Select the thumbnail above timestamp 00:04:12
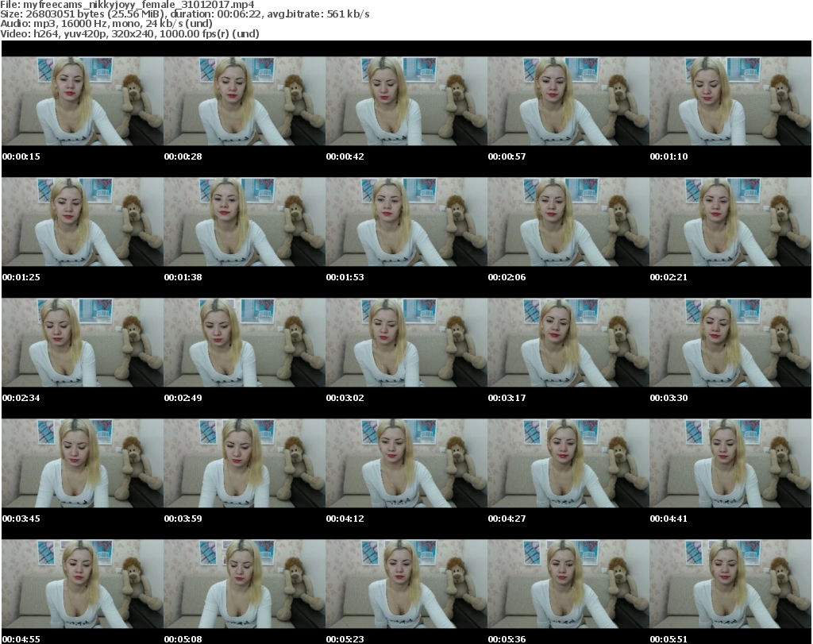 tap(406, 464)
